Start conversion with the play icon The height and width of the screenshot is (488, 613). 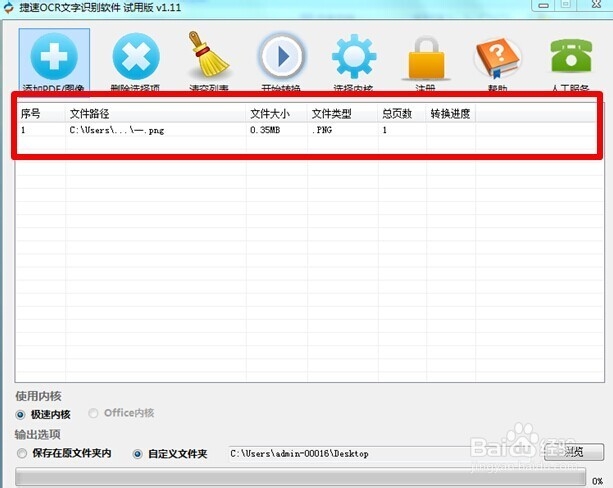pos(281,56)
